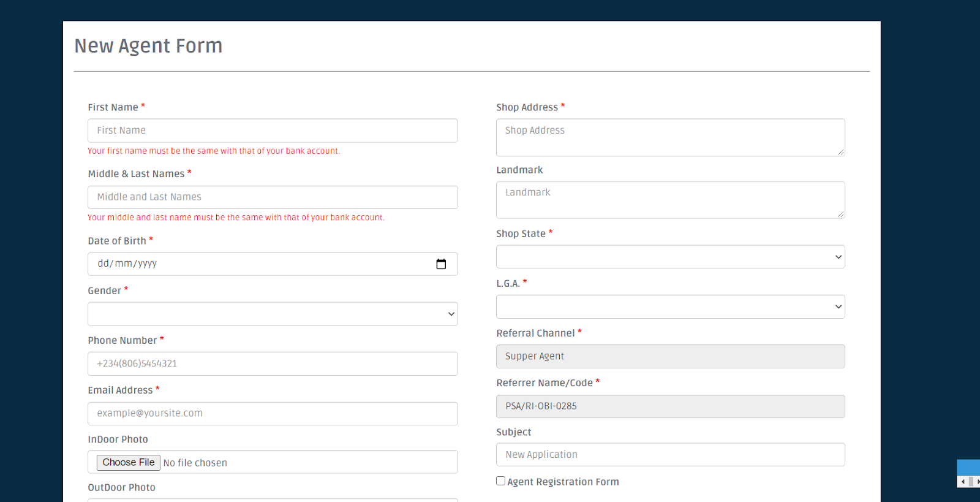
Task: Click the Choose File button for InDoor Photo
Action: (129, 462)
